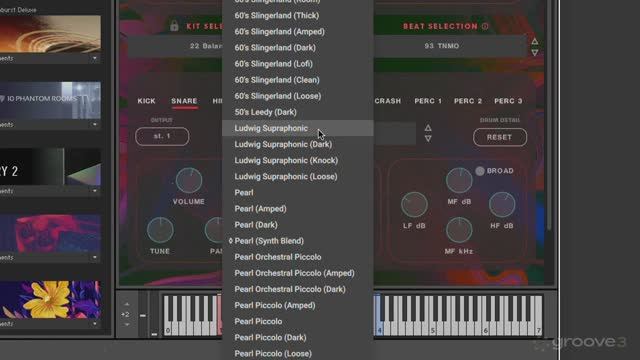Choose 60's Slingerland (Dark) snare
This screenshot has width=640, height=360.
[298, 48]
